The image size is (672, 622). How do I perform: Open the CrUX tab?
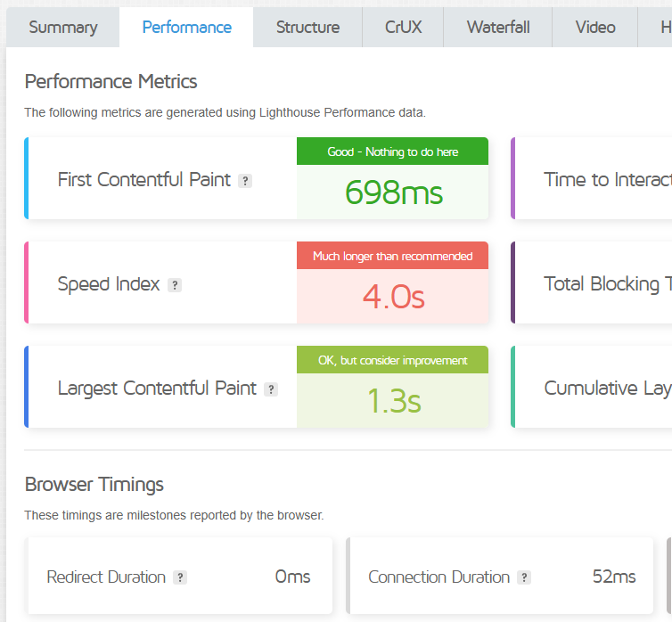click(404, 28)
